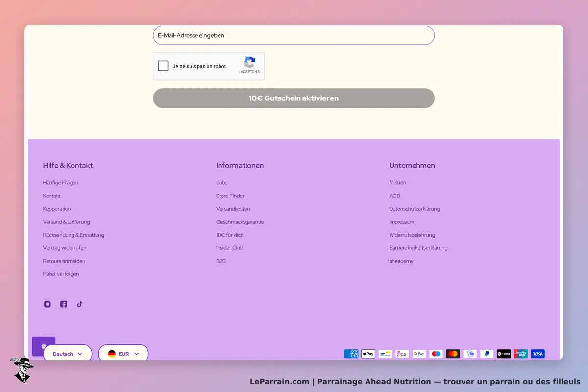The height and width of the screenshot is (392, 588).
Task: Click the 'Unternehmen' heading
Action: pyautogui.click(x=412, y=166)
